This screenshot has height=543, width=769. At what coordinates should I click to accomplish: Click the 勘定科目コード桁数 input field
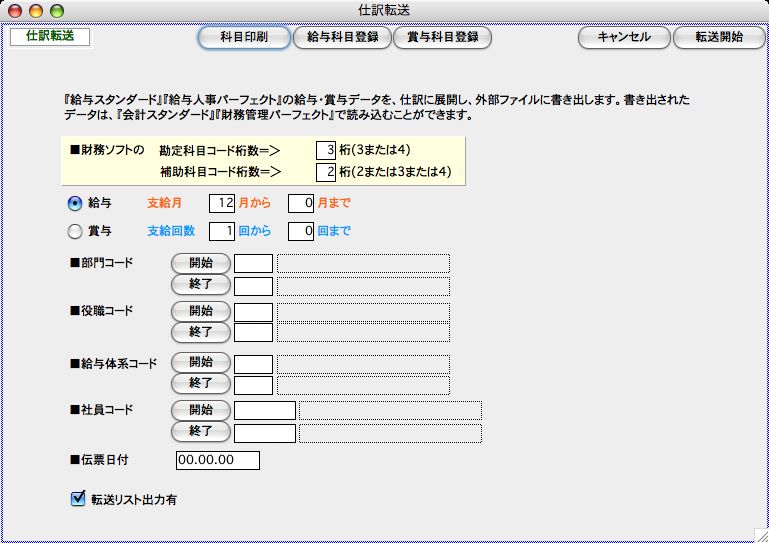(325, 150)
